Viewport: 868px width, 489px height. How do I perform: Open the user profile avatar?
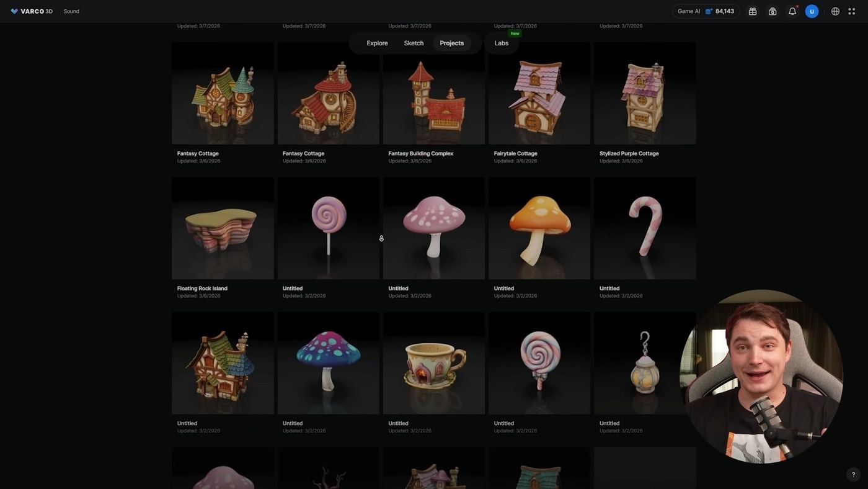[812, 11]
